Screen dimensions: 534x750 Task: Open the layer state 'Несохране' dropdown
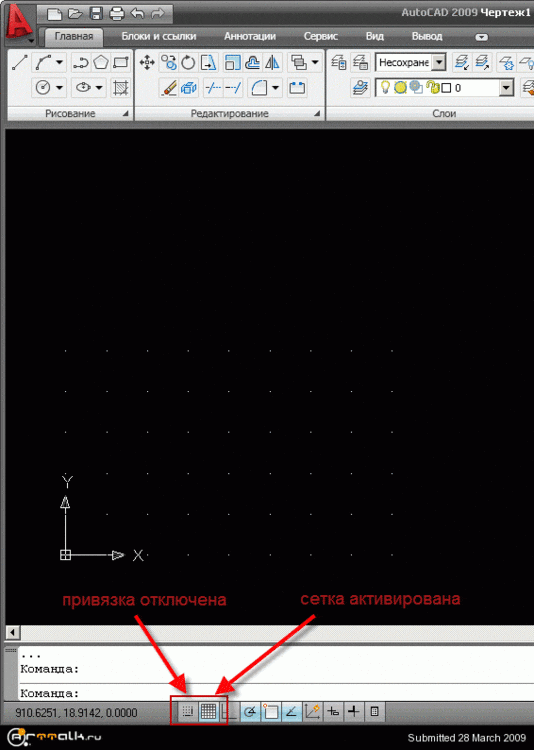coord(438,62)
